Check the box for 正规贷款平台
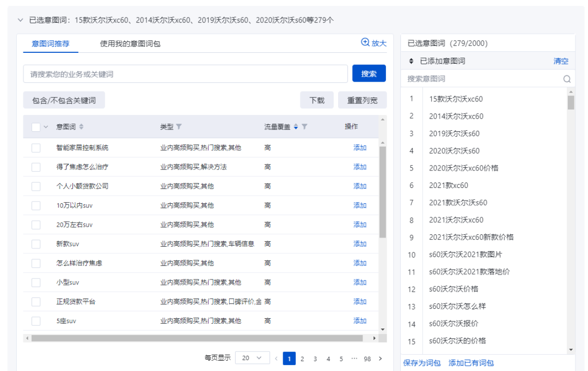Screen dimensions: 588x371 click(36, 302)
